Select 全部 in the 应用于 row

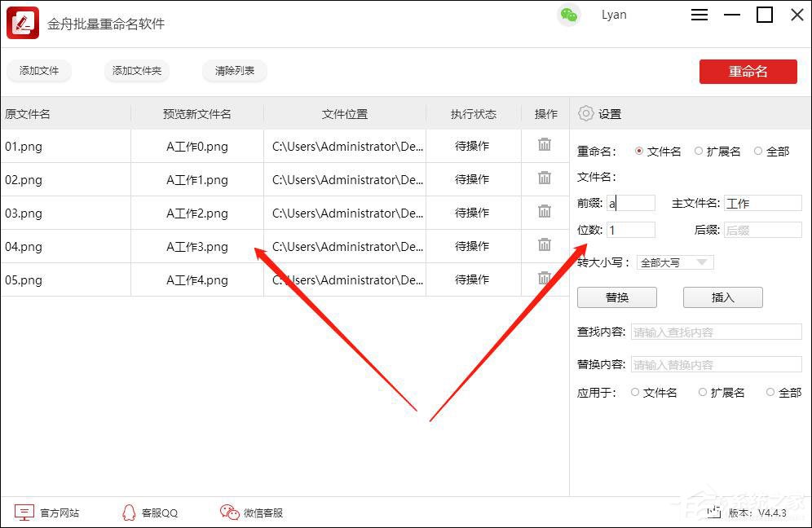pyautogui.click(x=770, y=392)
